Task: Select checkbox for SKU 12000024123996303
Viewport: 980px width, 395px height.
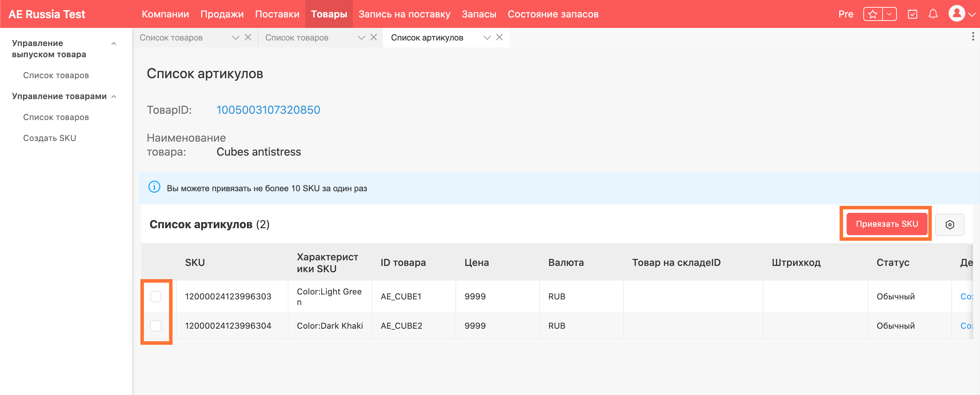Action: point(156,296)
